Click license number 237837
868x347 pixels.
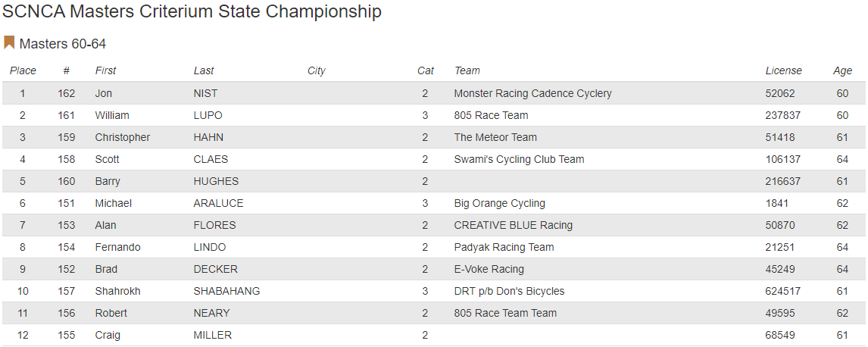(783, 115)
